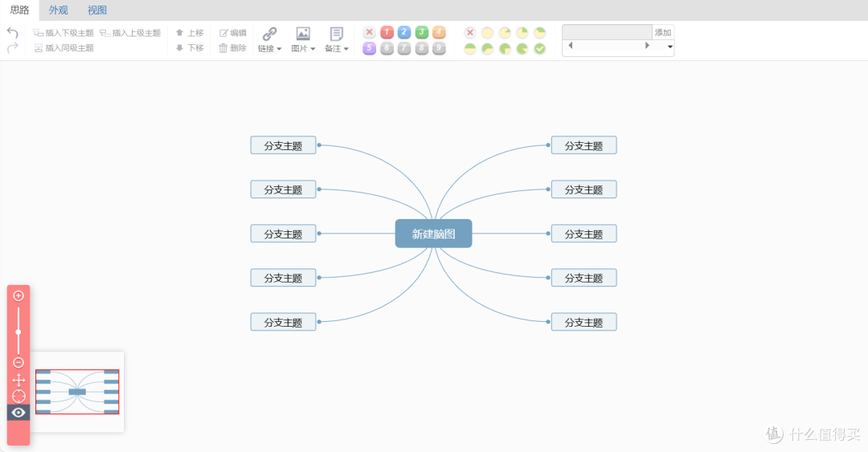Set priority 9 gray icon
Image resolution: width=868 pixels, height=452 pixels.
(x=439, y=49)
